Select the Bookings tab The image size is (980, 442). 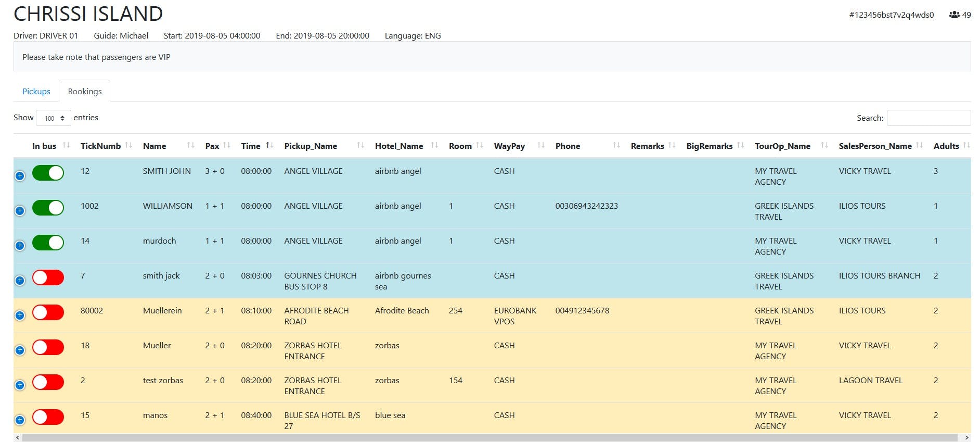coord(85,92)
